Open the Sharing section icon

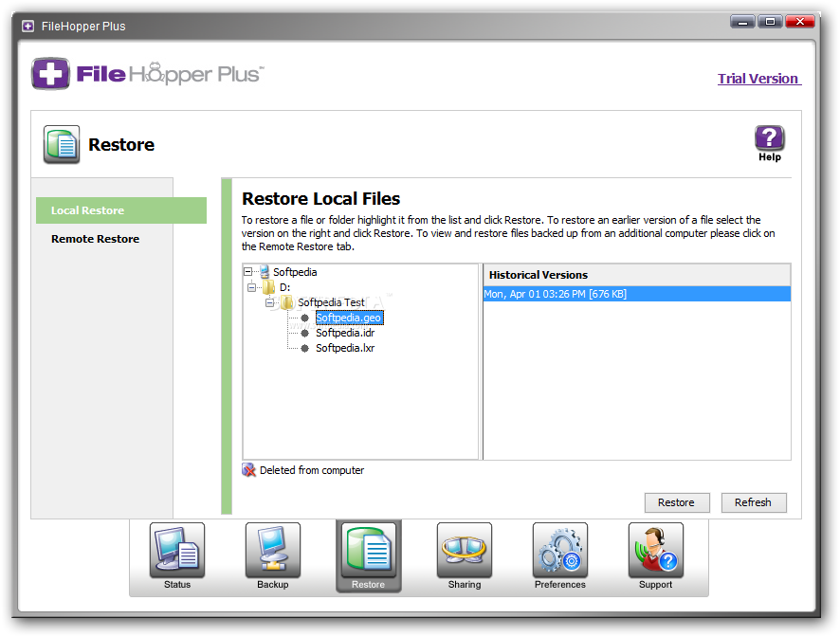tap(464, 550)
